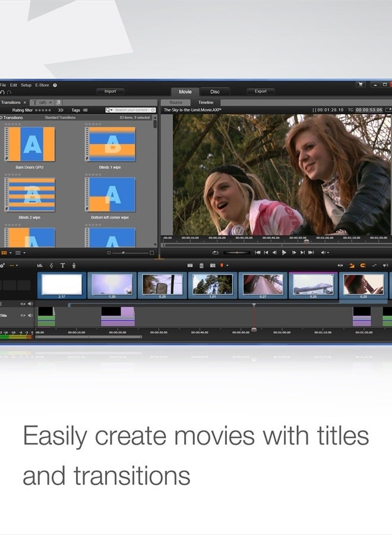
Task: Click the undo arrow icon
Action: (x=2, y=92)
